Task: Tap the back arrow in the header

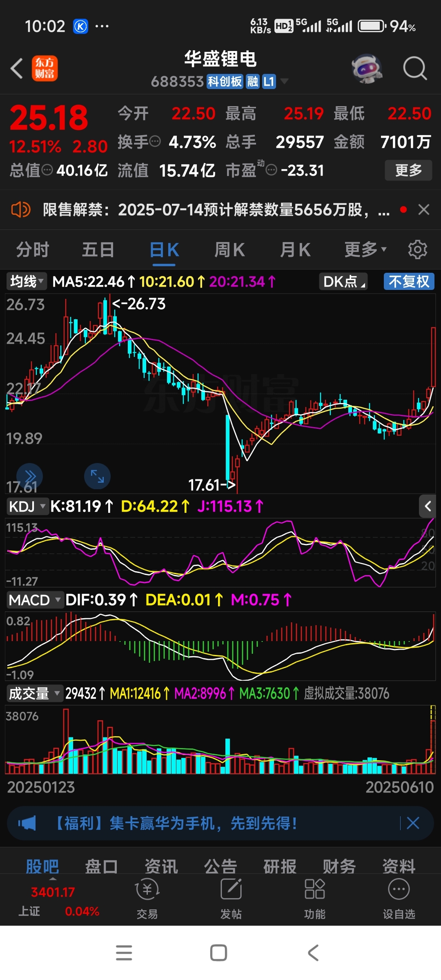Action: click(x=17, y=68)
